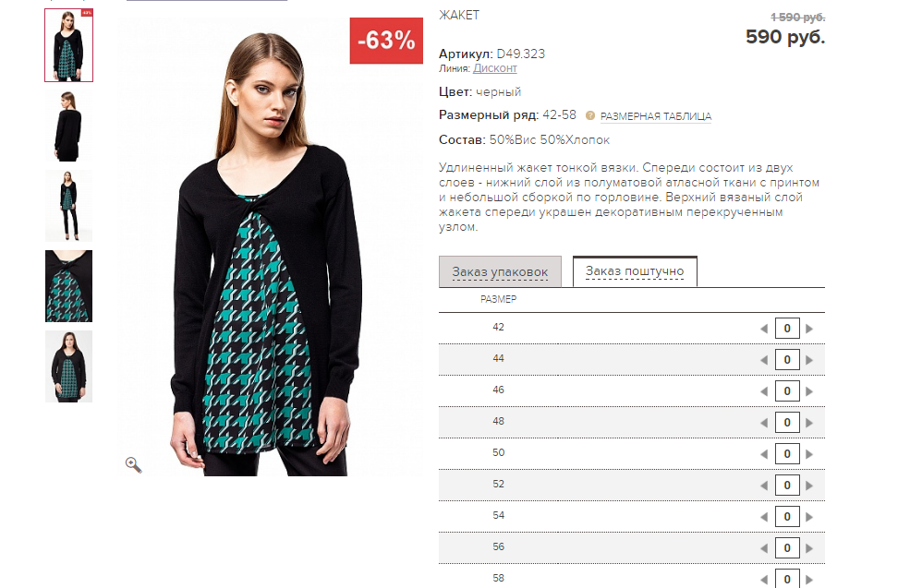Image resolution: width=910 pixels, height=588 pixels.
Task: Decrease quantity for size 44
Action: click(x=764, y=360)
